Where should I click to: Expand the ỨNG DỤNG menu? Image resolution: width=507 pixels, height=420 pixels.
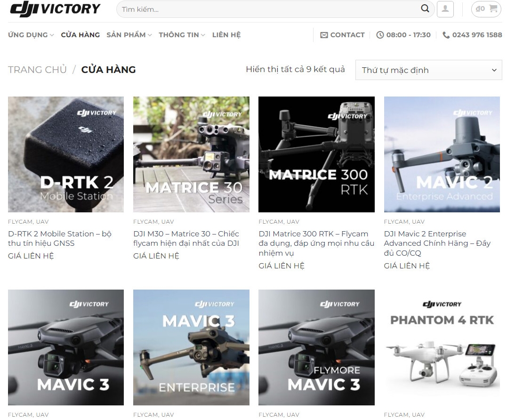tap(31, 35)
